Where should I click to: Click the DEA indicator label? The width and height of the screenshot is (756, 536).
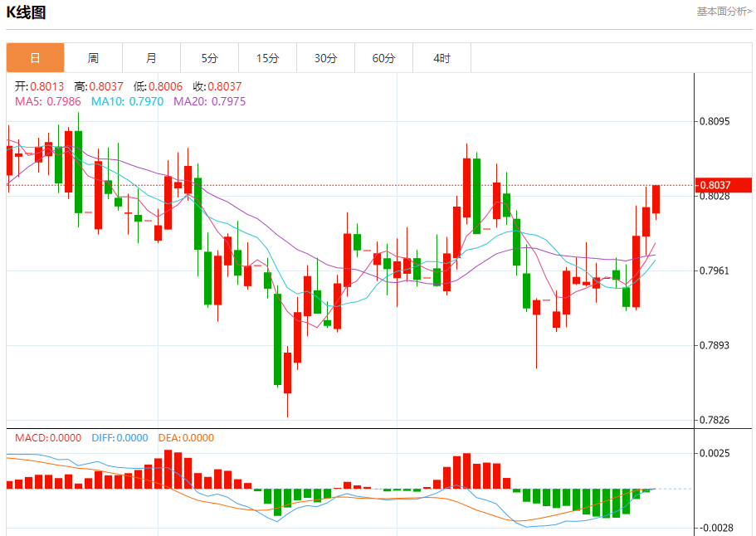(x=184, y=437)
